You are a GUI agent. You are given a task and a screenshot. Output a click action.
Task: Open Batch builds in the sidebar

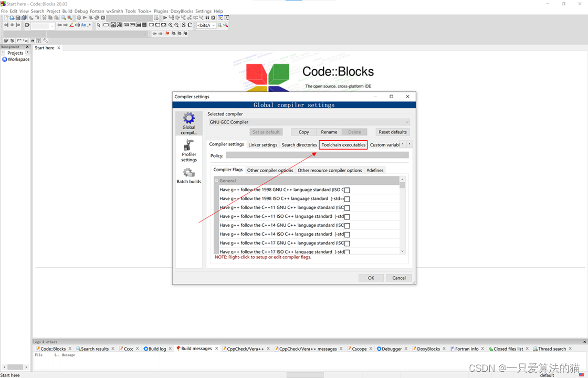[189, 175]
